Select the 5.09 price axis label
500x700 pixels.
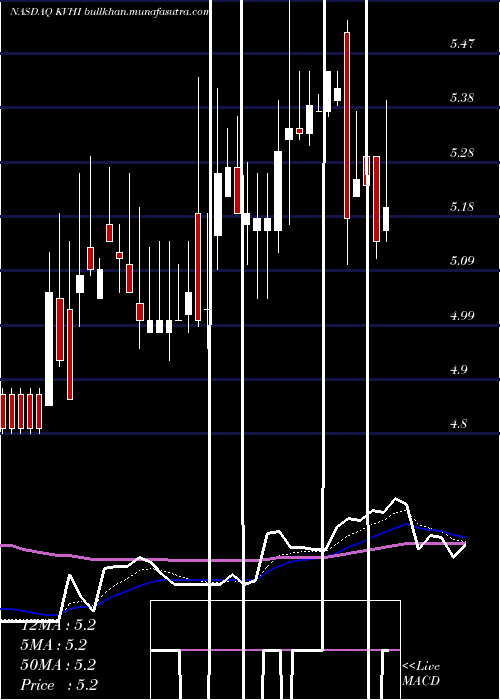tap(462, 261)
